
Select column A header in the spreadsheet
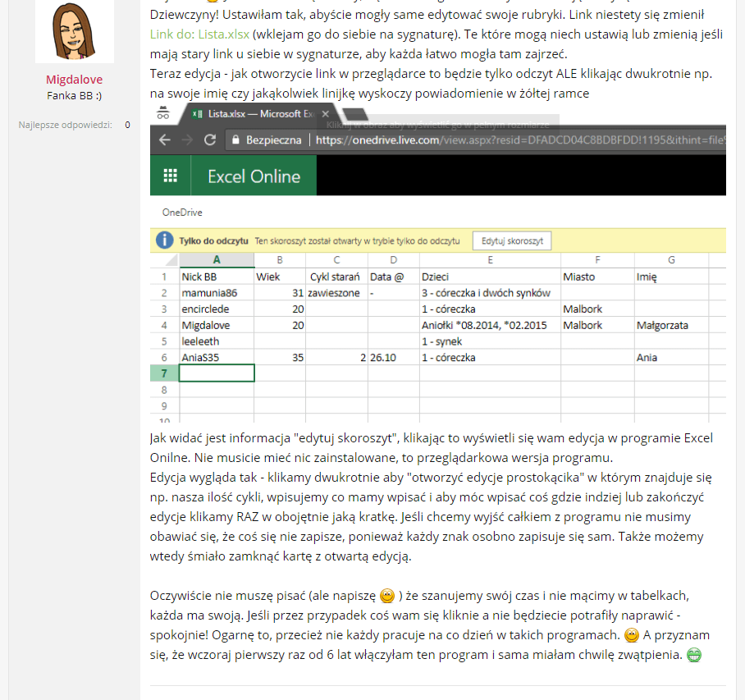[216, 260]
